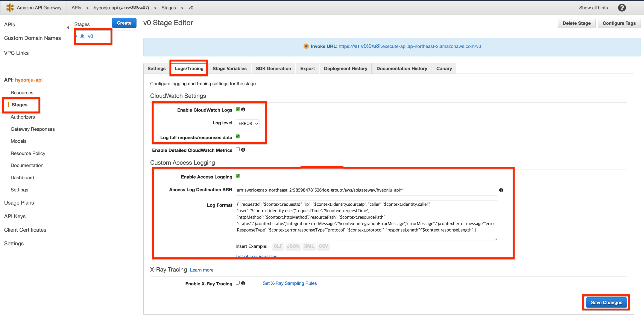Click hyeonju-api API name in sidebar

pos(29,80)
